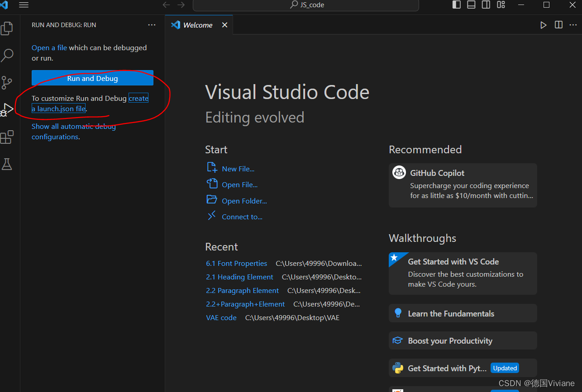Image resolution: width=582 pixels, height=392 pixels.
Task: Open Get Started with VS Code walkthrough
Action: 463,274
